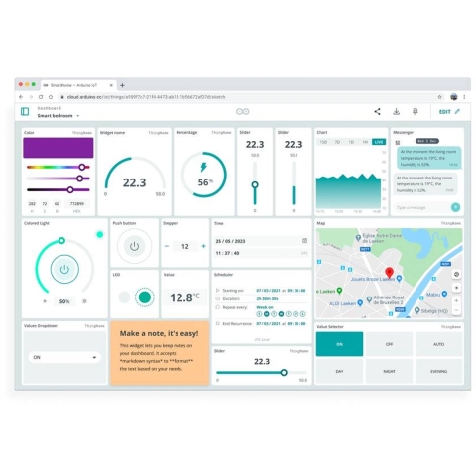The height and width of the screenshot is (476, 476).
Task: Click the share dashboard icon
Action: tap(377, 111)
